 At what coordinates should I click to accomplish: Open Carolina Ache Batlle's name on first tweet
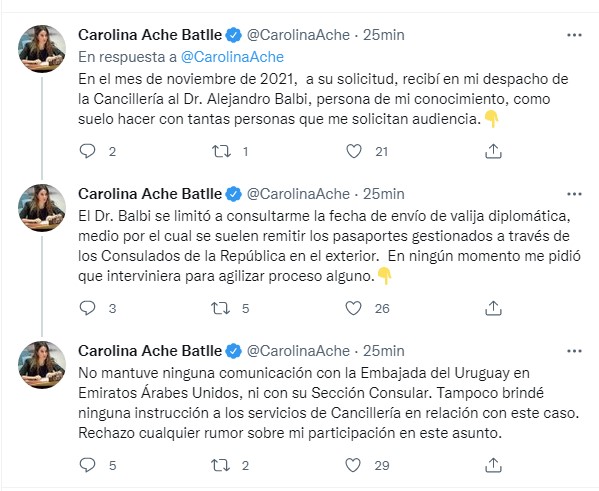pos(150,35)
